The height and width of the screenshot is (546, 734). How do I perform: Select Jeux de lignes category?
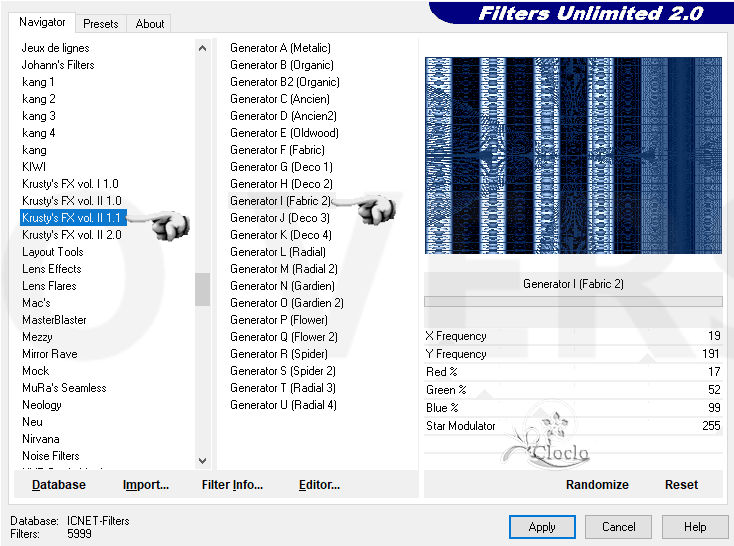point(55,48)
